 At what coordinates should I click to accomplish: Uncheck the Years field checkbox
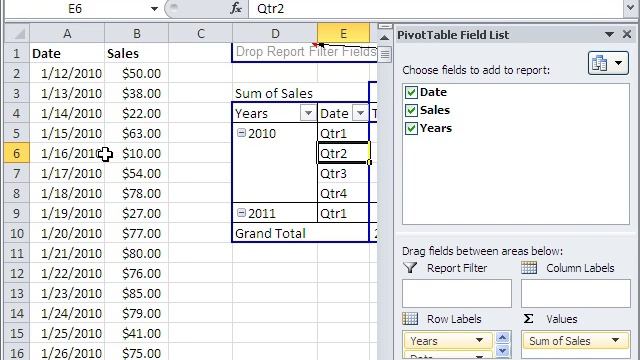(411, 128)
